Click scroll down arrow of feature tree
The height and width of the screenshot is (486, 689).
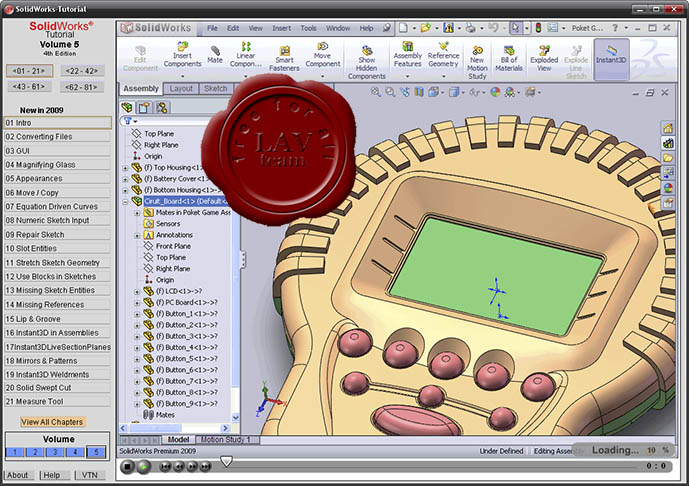pos(236,417)
